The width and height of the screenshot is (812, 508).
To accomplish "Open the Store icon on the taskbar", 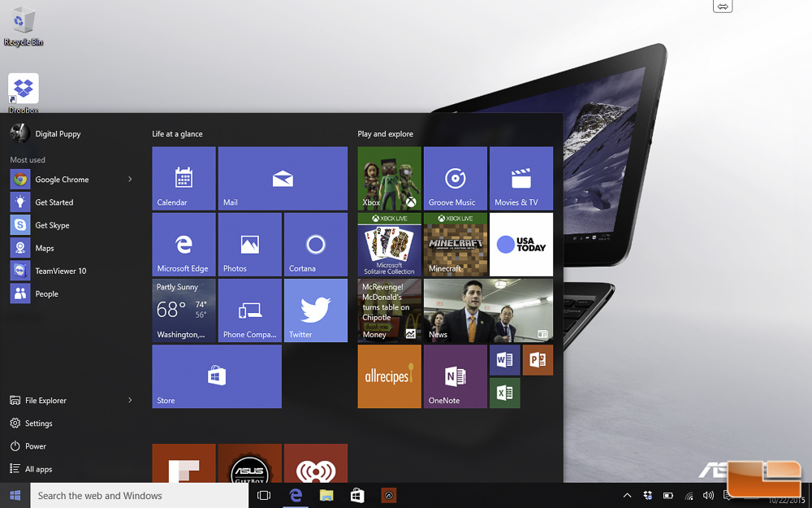I will [x=357, y=496].
